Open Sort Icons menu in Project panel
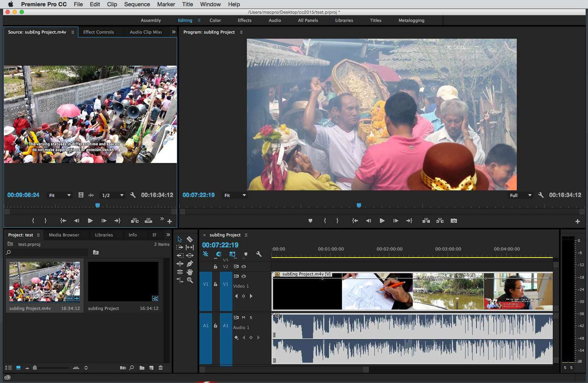This screenshot has width=588, height=383. (x=86, y=368)
